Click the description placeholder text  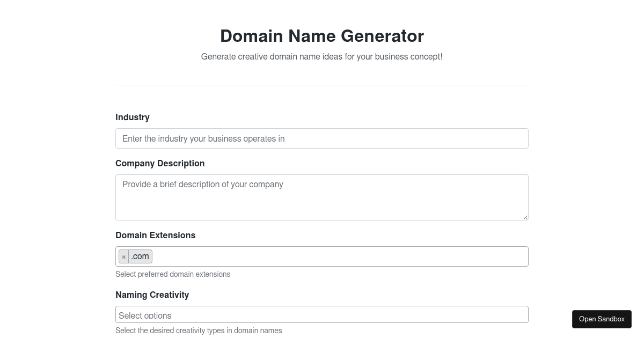(x=203, y=184)
